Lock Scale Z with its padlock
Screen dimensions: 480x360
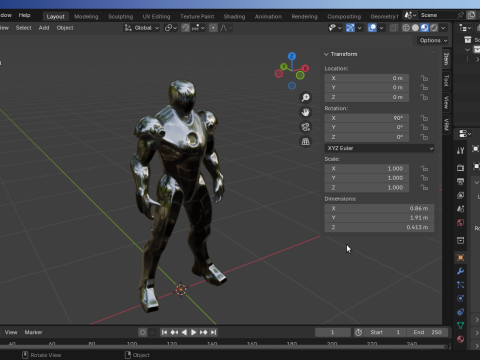click(x=424, y=187)
